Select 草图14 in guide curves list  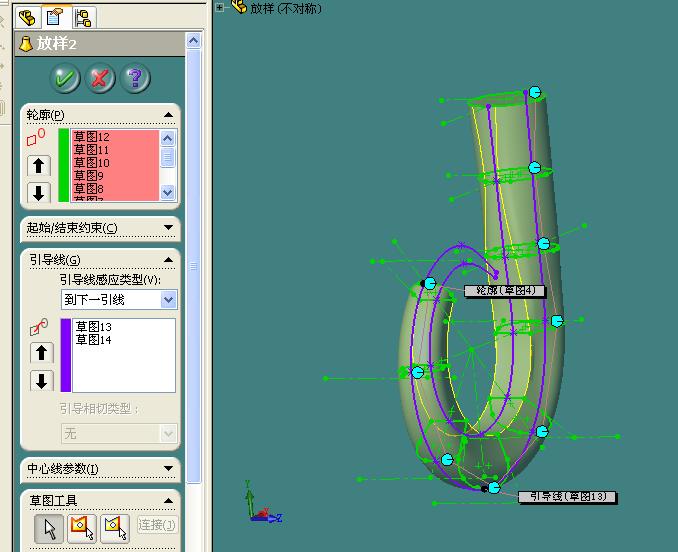coord(93,340)
